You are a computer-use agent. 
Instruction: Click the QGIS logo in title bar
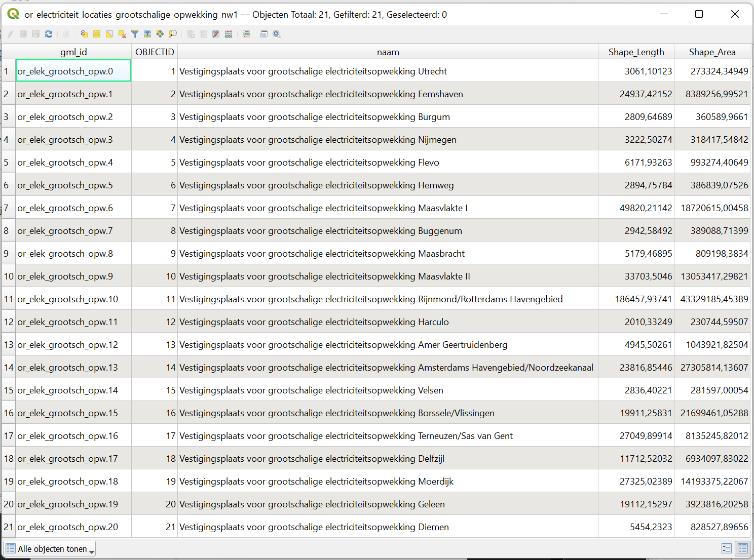tap(13, 14)
